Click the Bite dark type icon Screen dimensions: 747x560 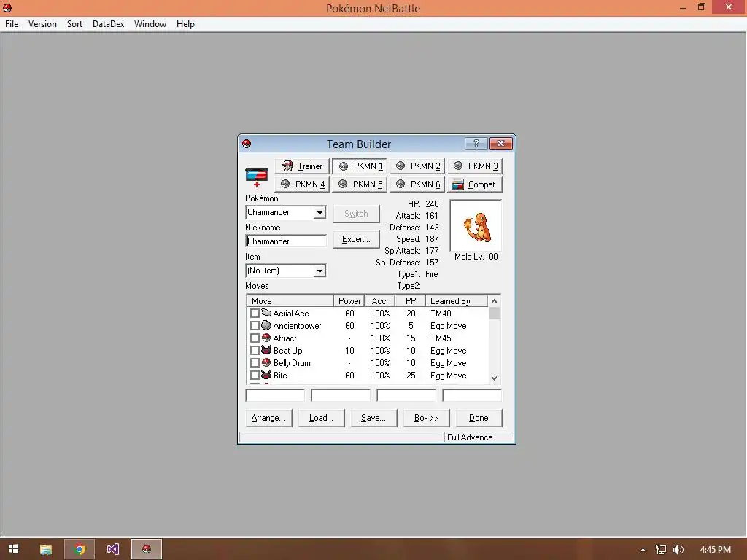click(x=266, y=375)
